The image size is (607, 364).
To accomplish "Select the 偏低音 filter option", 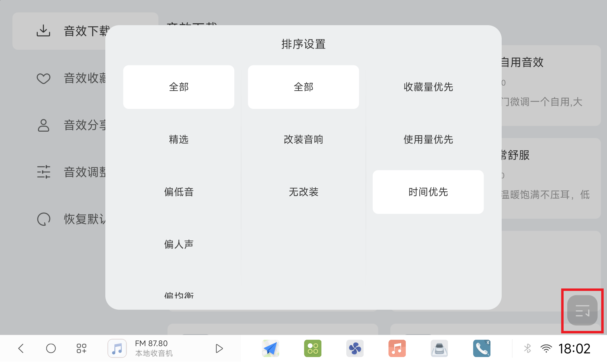I will click(x=178, y=192).
